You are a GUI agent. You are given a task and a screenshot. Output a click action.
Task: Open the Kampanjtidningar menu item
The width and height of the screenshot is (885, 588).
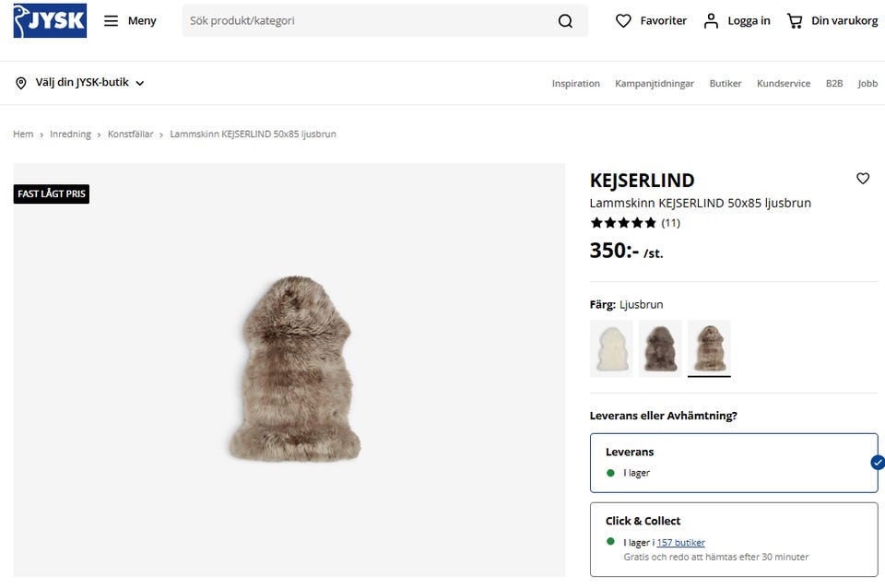pos(655,83)
